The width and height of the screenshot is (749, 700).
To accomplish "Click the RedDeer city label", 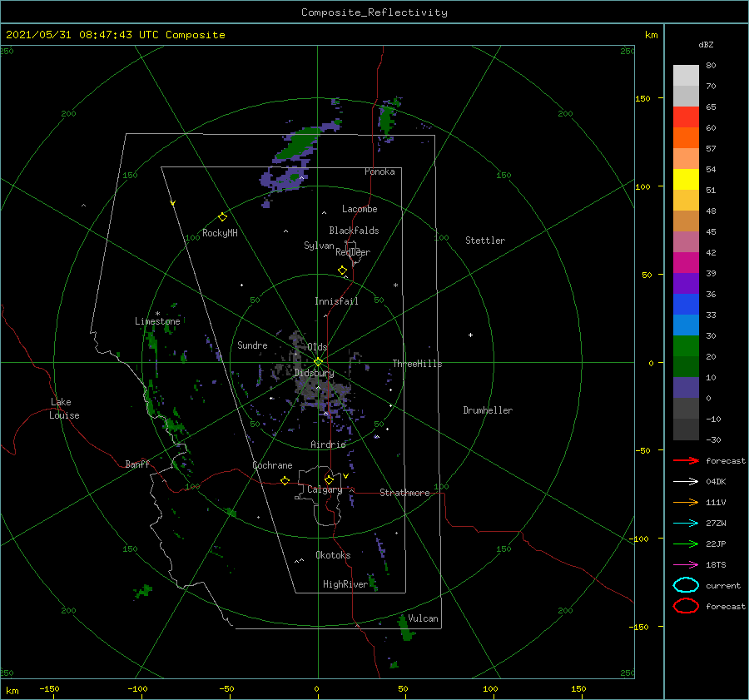I will 353,252.
